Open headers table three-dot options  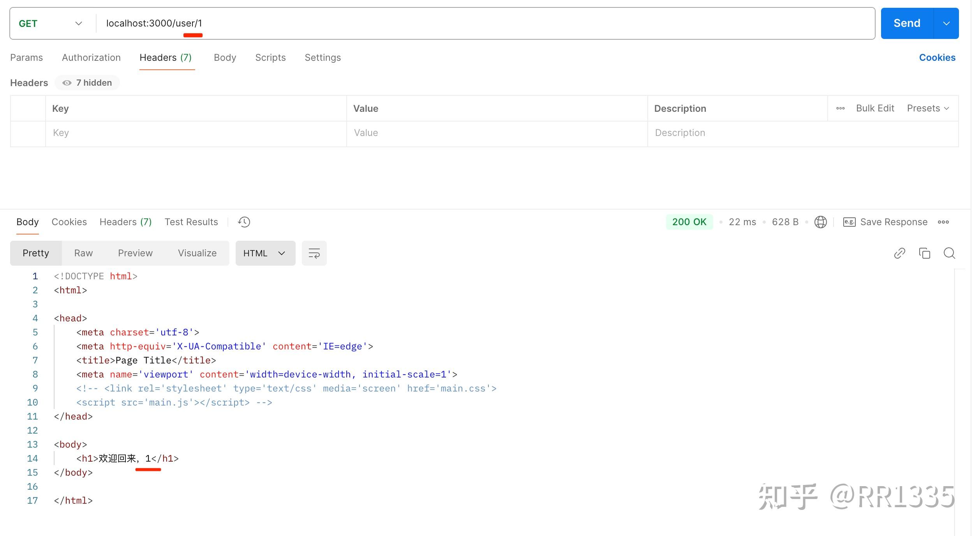(x=840, y=108)
